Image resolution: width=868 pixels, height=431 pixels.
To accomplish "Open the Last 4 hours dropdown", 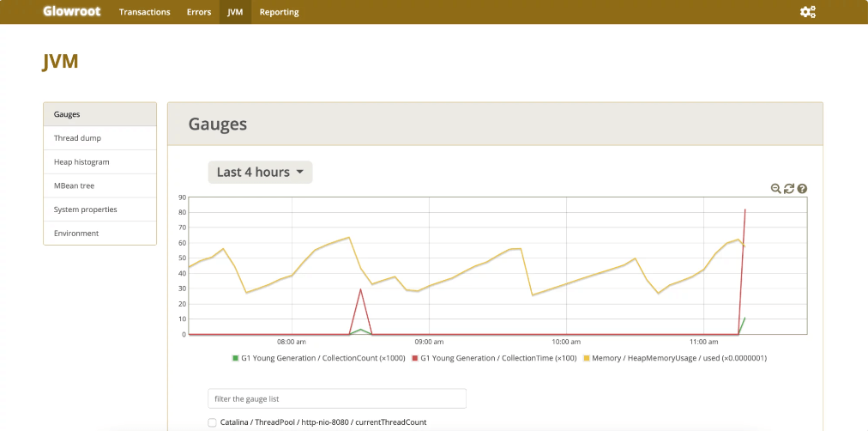I will pyautogui.click(x=260, y=173).
